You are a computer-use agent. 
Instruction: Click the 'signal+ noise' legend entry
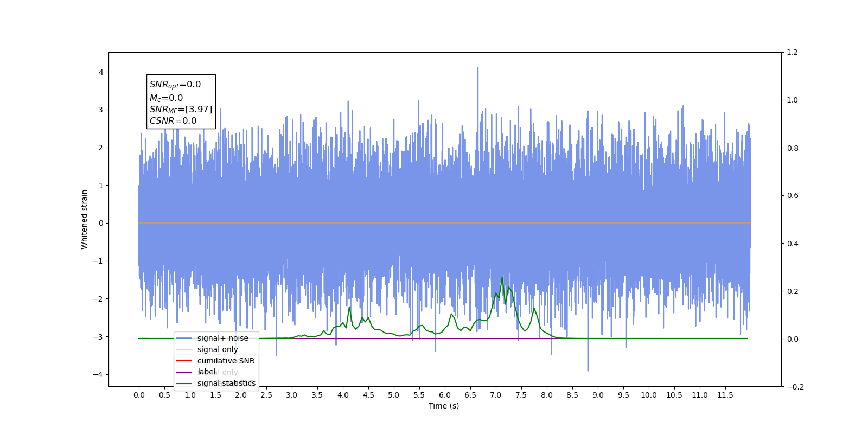pos(212,338)
